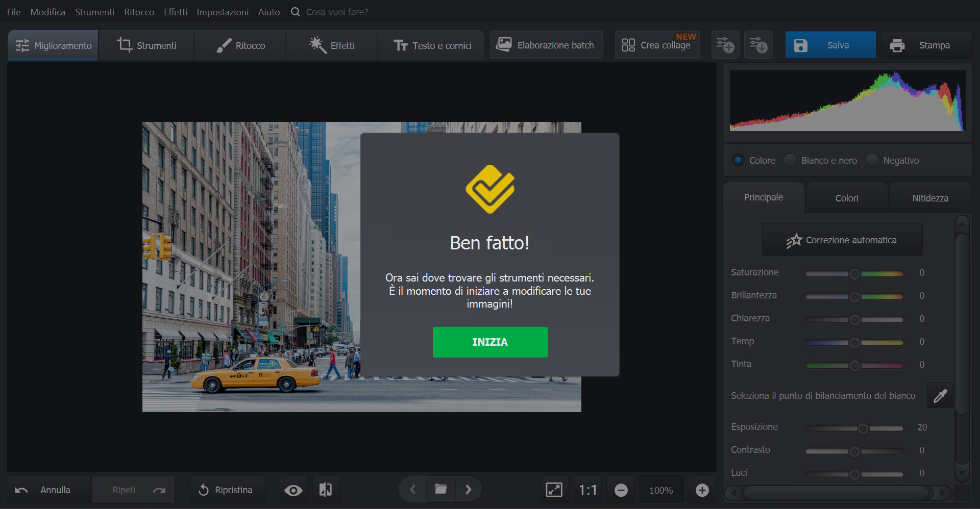Click the zoom out minus icon
Screen dimensions: 980x509
point(621,490)
